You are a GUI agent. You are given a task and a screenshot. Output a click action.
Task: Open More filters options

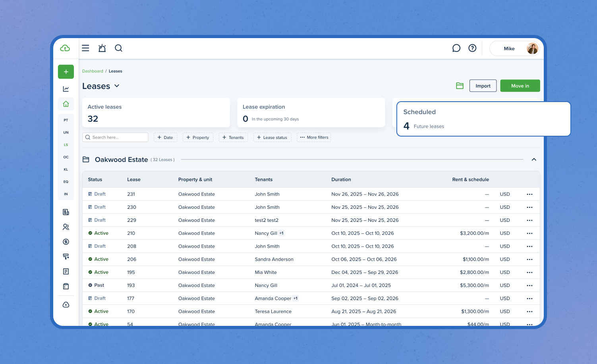(314, 137)
